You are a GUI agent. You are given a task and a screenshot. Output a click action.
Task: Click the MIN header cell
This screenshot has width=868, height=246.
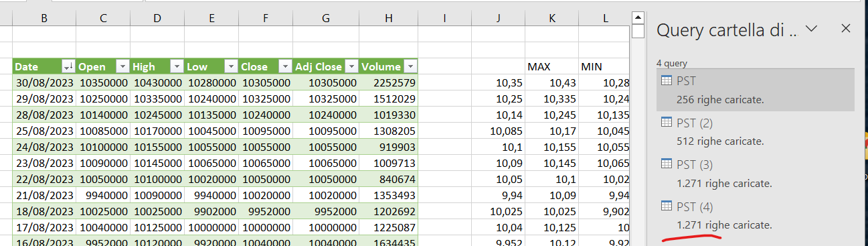click(605, 66)
